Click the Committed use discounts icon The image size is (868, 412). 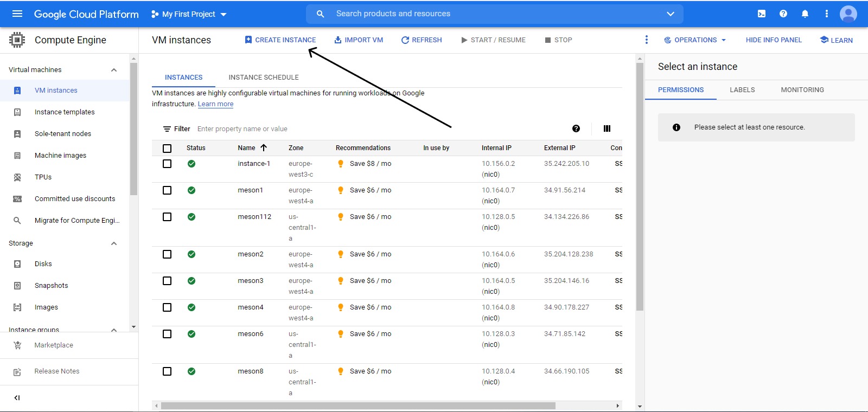17,199
